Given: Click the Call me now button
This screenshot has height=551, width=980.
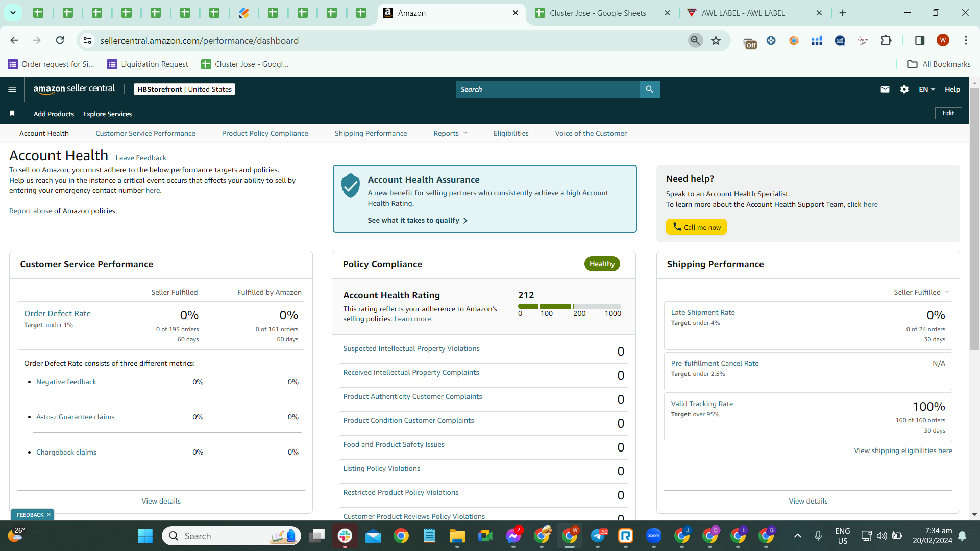Looking at the screenshot, I should click(696, 227).
